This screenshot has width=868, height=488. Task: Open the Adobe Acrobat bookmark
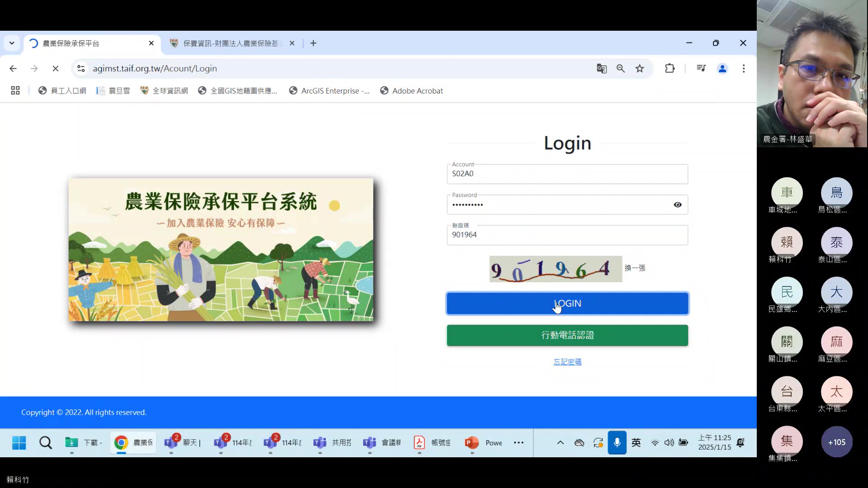[x=412, y=91]
